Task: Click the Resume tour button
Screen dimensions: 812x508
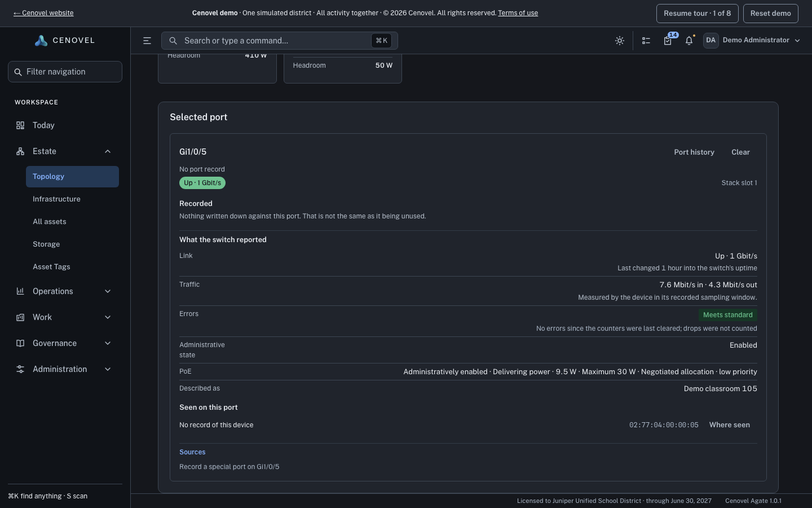Action: pos(698,14)
